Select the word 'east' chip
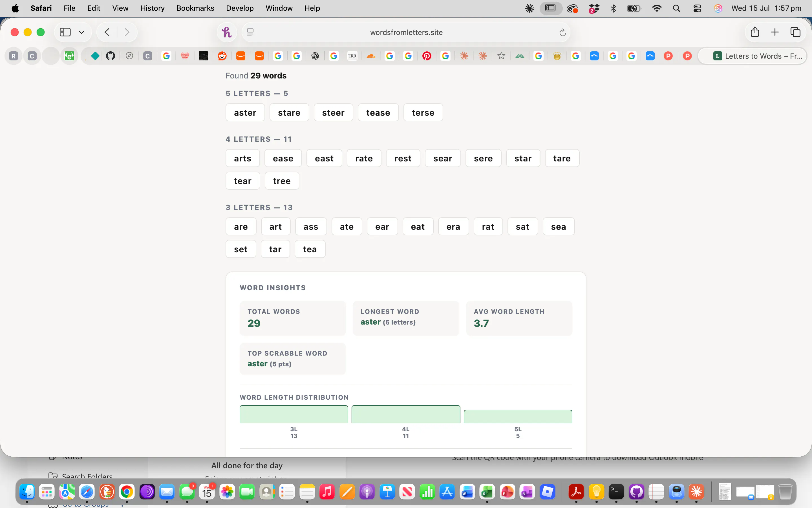The image size is (812, 508). point(324,158)
